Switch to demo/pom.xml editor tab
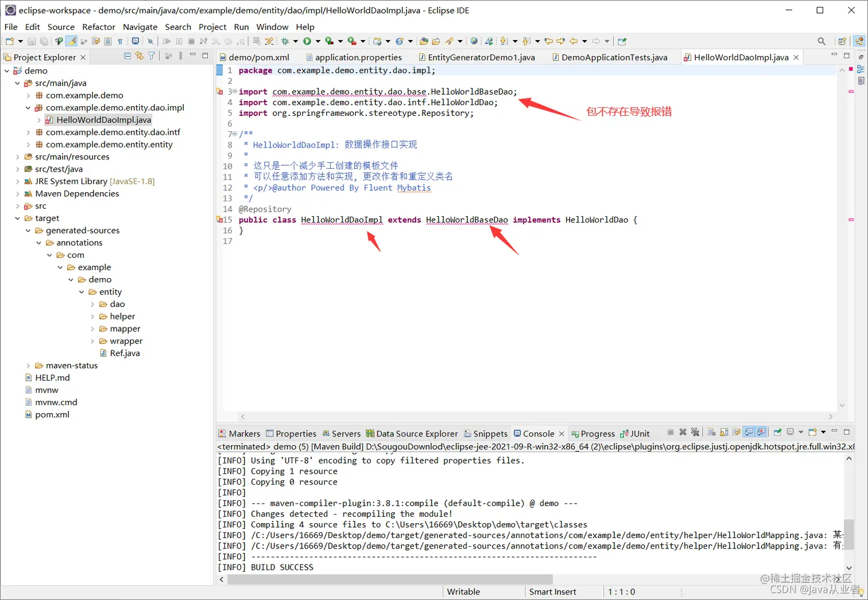Image resolution: width=868 pixels, height=600 pixels. click(x=255, y=57)
